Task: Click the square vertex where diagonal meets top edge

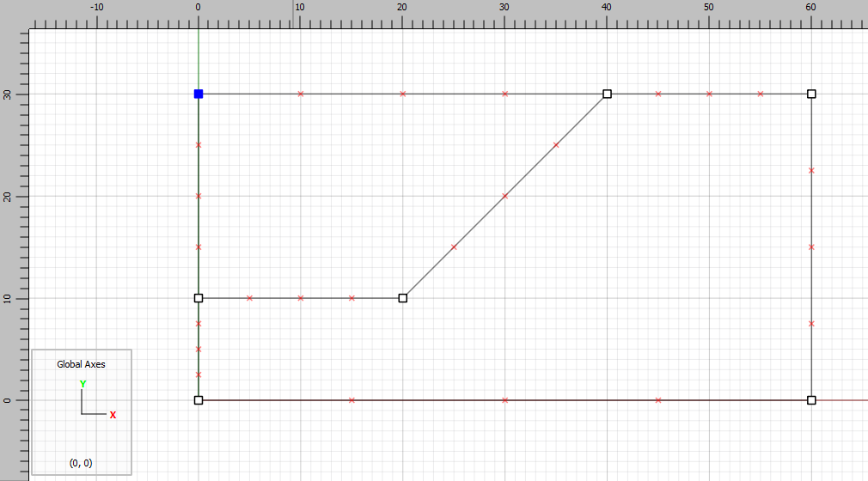Action: pyautogui.click(x=607, y=94)
